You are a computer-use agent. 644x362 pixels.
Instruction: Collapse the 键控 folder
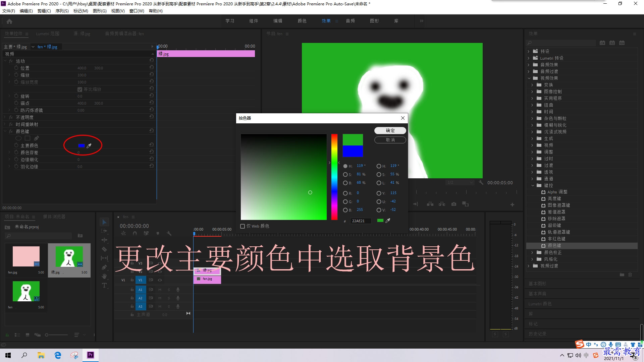(x=533, y=185)
